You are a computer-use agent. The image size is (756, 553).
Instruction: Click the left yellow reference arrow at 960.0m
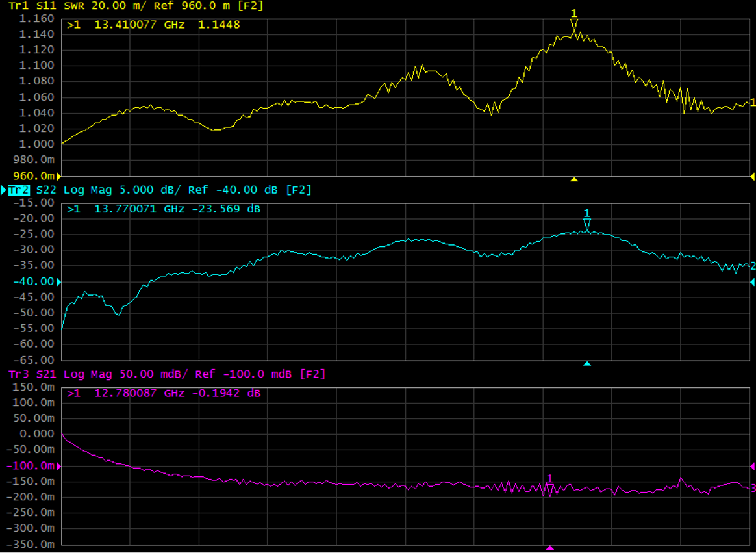[59, 176]
